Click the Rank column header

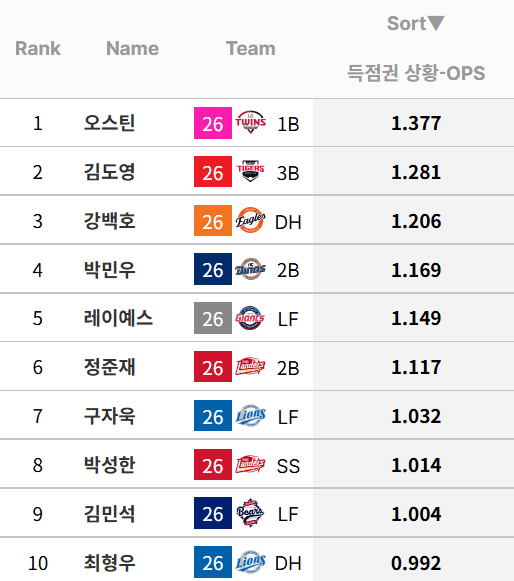[x=38, y=49]
